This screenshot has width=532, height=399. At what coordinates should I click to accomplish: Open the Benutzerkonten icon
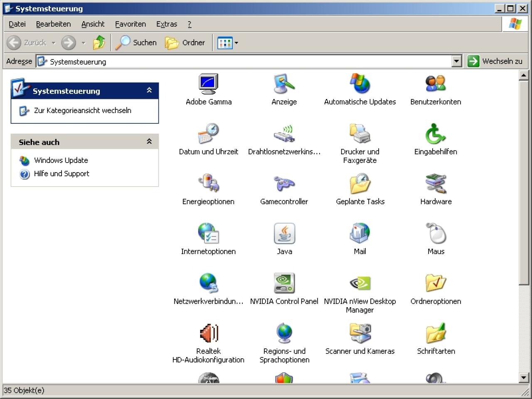click(x=436, y=84)
